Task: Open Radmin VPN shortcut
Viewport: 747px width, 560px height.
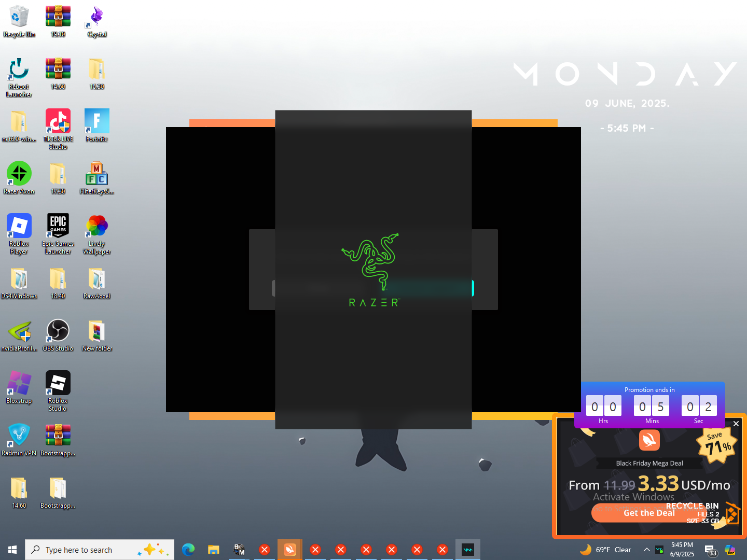Action: pos(19,440)
